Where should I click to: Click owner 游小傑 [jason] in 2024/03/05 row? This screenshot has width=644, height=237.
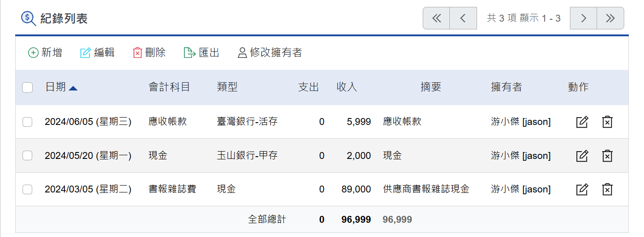[x=521, y=189]
